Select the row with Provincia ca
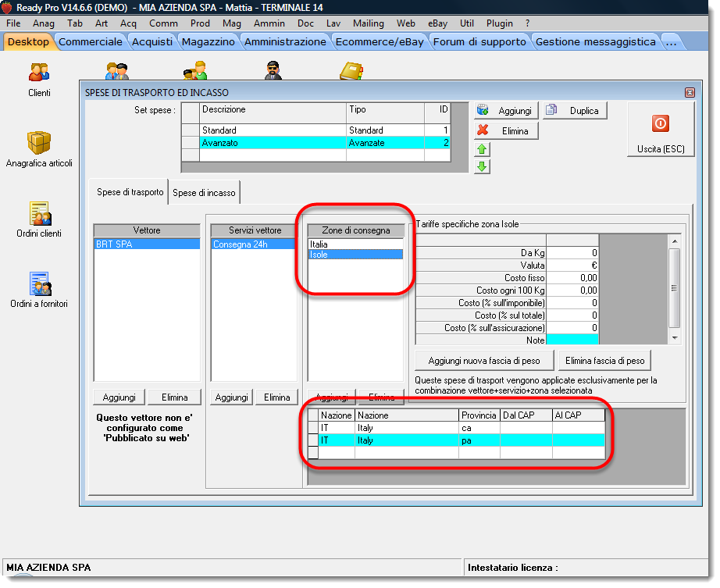The width and height of the screenshot is (720, 588). tap(456, 428)
